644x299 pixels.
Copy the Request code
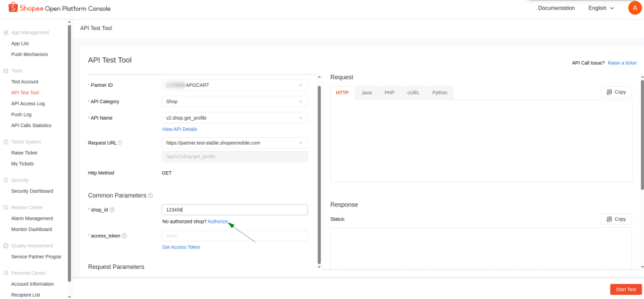coord(616,92)
